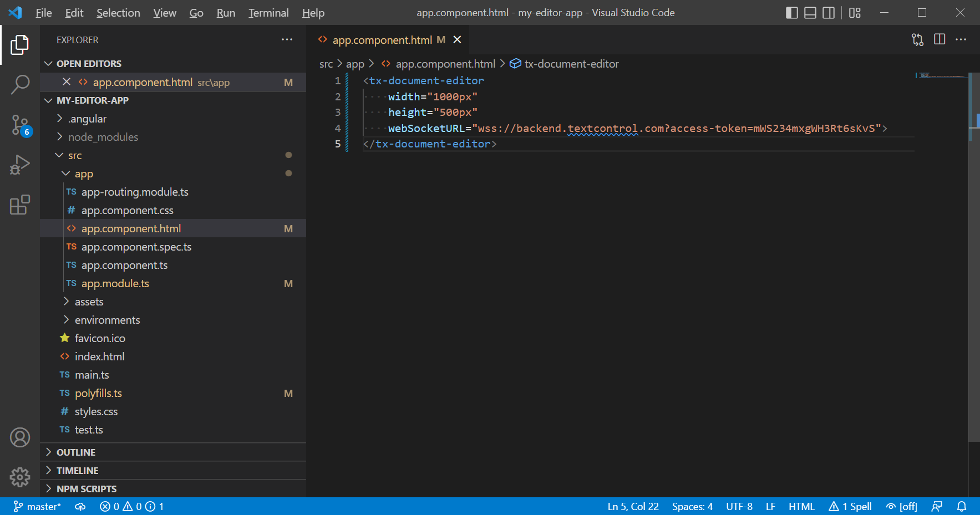Close the app.component.html editor tab
The width and height of the screenshot is (980, 515).
(457, 39)
